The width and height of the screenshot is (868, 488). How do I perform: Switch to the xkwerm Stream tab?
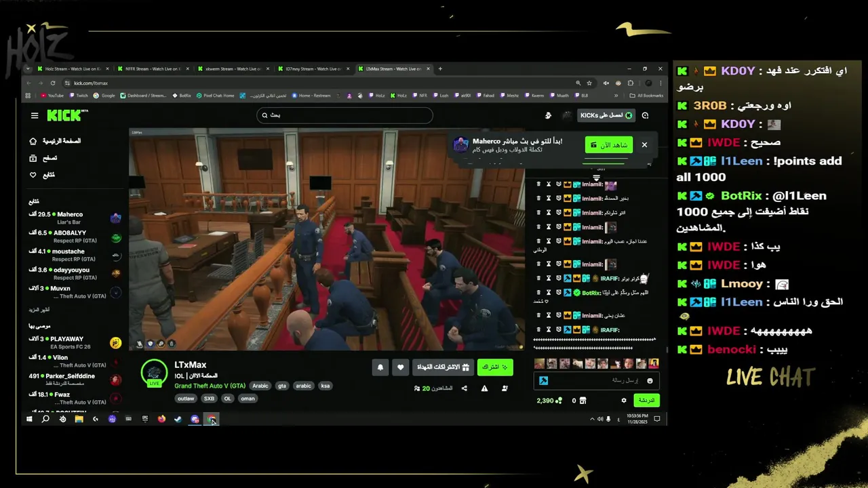234,68
